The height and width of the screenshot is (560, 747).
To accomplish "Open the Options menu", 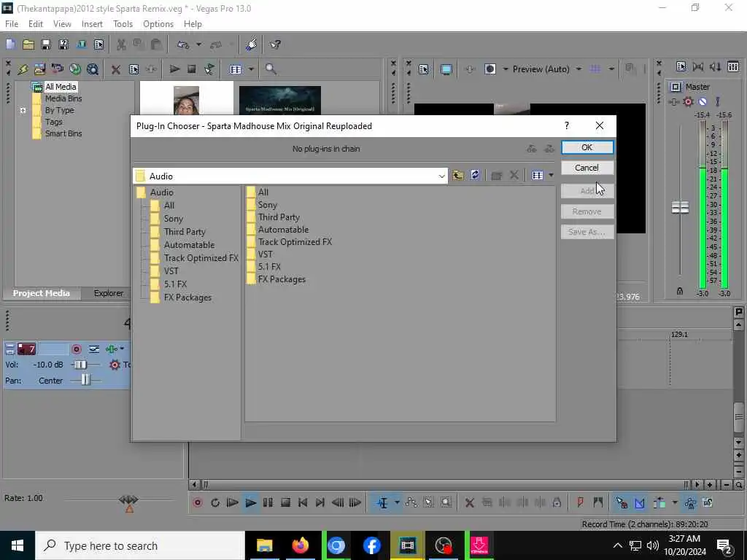I will (158, 24).
